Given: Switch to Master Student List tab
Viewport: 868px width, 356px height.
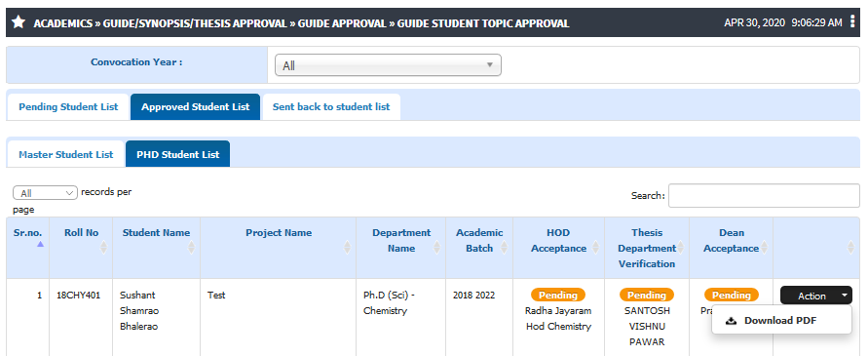Looking at the screenshot, I should coord(66,155).
